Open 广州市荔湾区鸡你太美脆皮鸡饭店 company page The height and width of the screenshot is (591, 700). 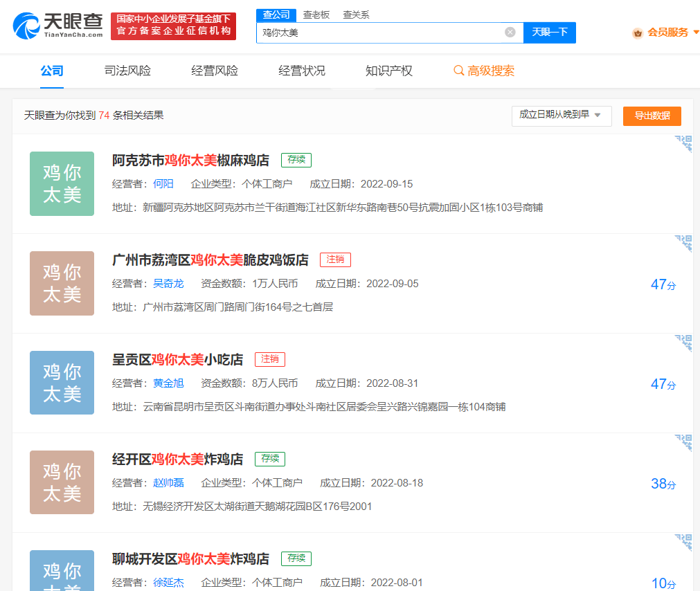tap(210, 260)
